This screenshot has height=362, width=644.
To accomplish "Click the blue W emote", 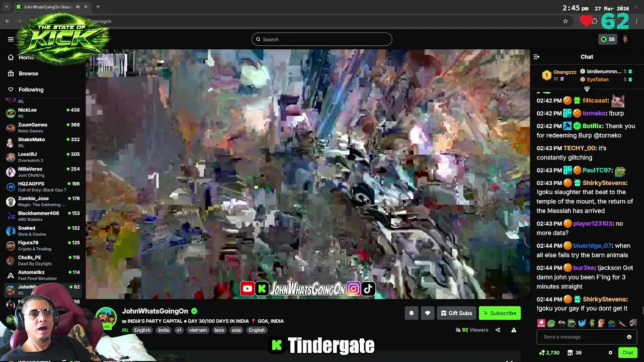I will point(582,323).
